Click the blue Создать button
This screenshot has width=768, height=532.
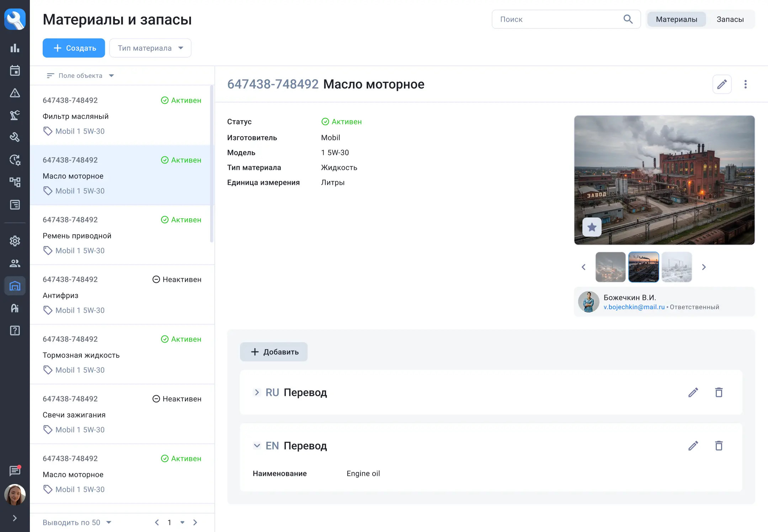[74, 48]
